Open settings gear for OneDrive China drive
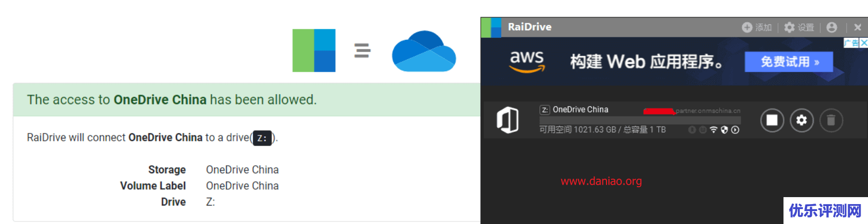 tap(801, 120)
